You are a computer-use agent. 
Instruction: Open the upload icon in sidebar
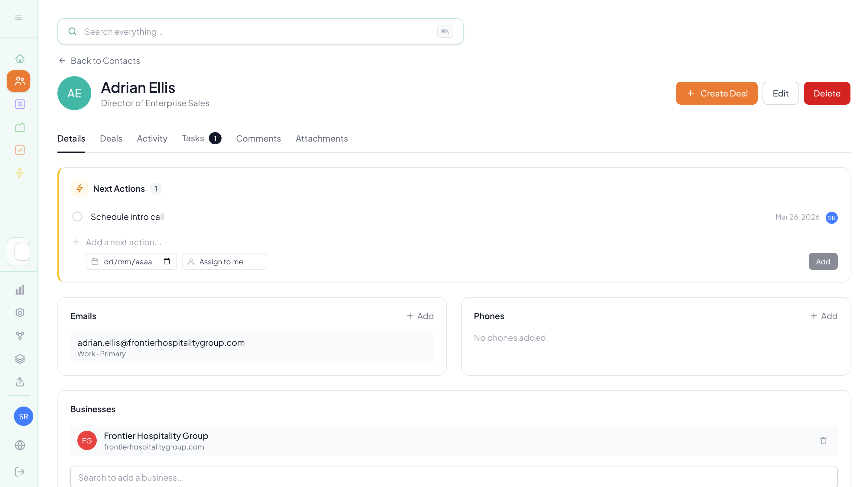[x=19, y=382]
